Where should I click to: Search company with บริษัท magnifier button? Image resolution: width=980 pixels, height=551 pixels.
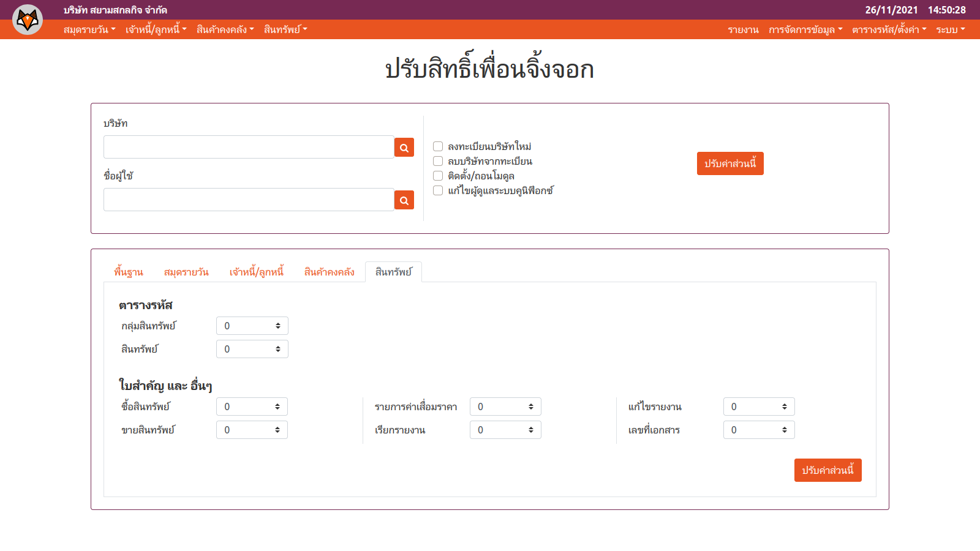[x=404, y=148]
